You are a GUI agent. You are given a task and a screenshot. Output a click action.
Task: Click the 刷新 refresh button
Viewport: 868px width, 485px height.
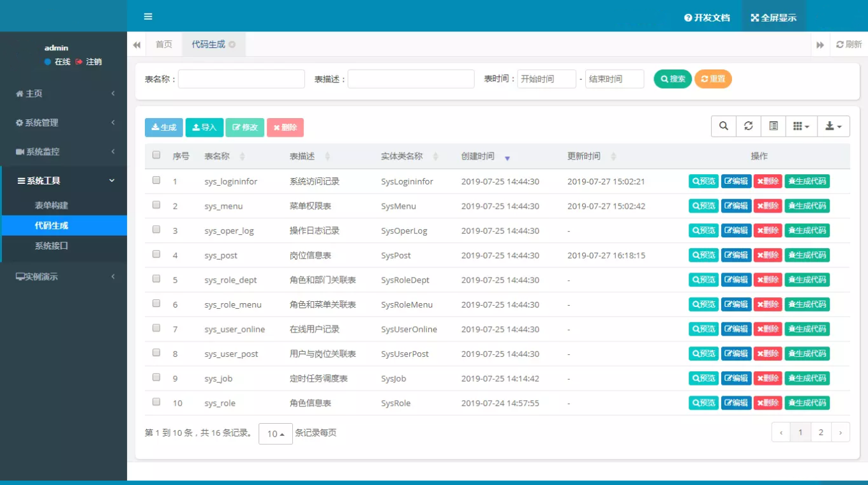[849, 45]
